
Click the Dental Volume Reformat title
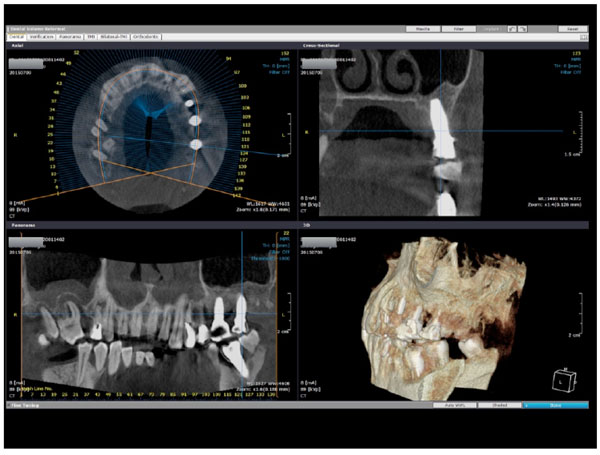point(38,29)
